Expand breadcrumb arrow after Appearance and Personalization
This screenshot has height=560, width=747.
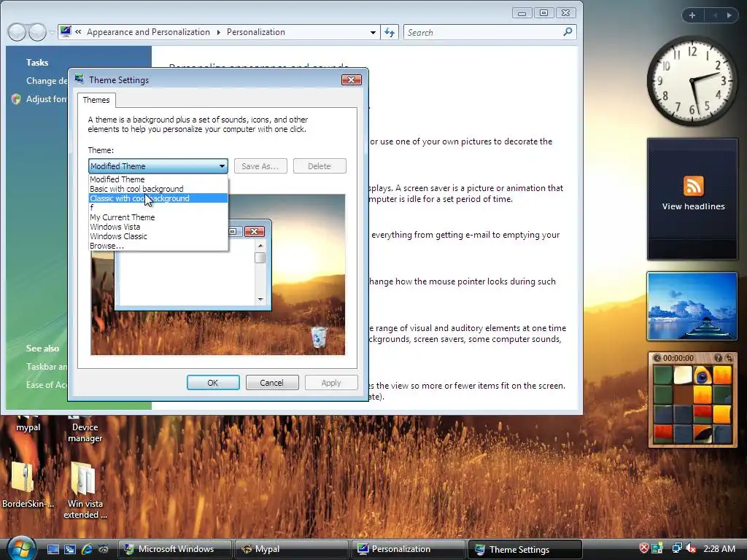pyautogui.click(x=218, y=32)
